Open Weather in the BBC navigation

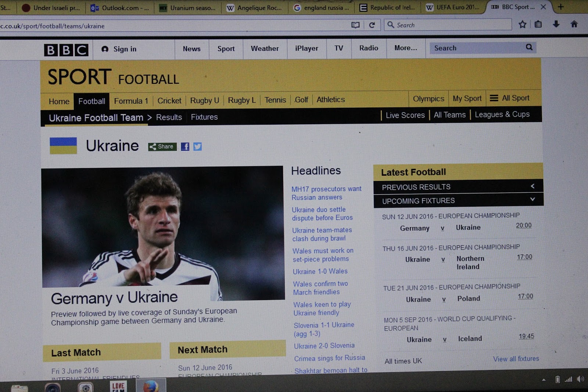(265, 48)
